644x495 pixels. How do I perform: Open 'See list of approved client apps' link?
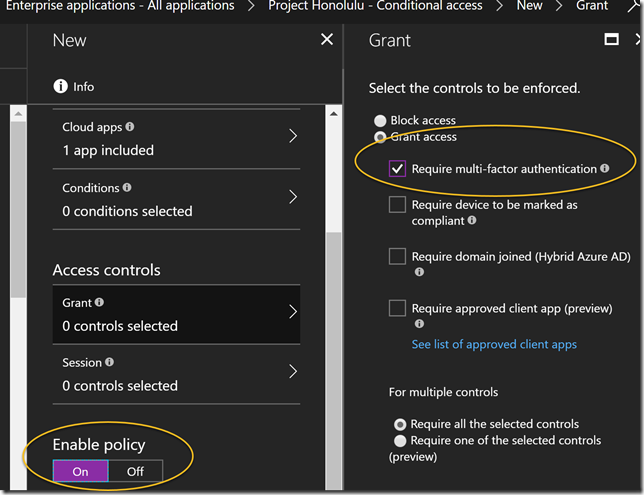[494, 344]
